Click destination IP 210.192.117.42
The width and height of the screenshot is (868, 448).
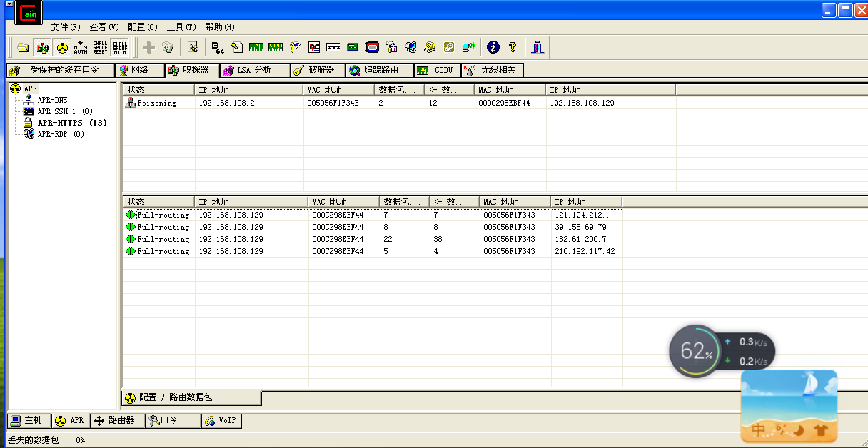pos(585,251)
